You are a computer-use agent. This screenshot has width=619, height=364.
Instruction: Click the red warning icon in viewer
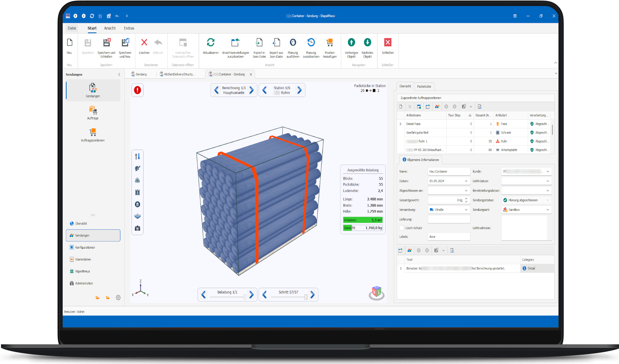coord(137,90)
